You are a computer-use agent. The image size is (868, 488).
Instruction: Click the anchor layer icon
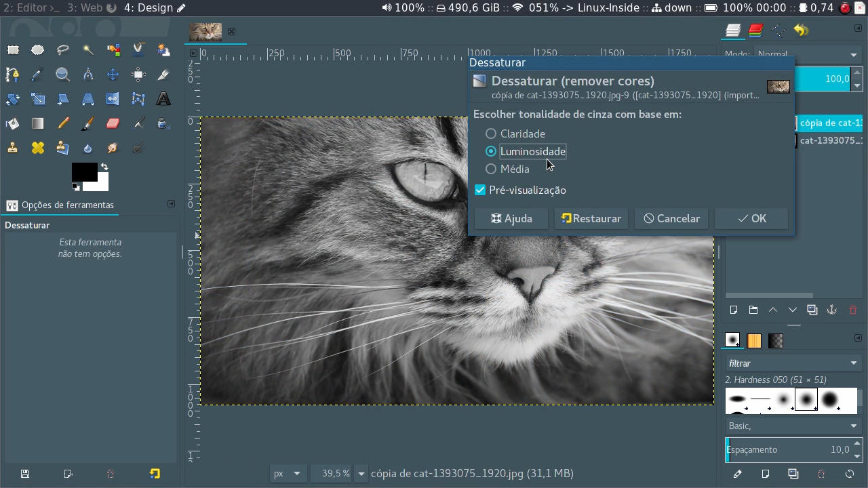(831, 310)
